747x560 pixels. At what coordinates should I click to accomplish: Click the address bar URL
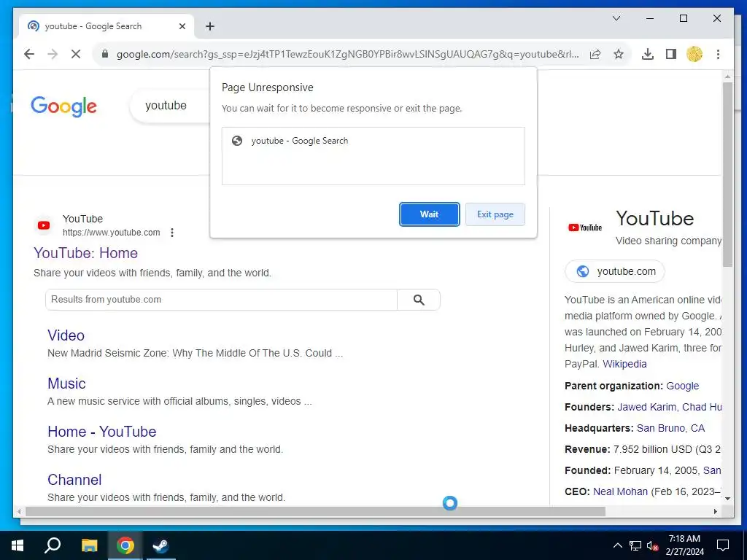(348, 54)
